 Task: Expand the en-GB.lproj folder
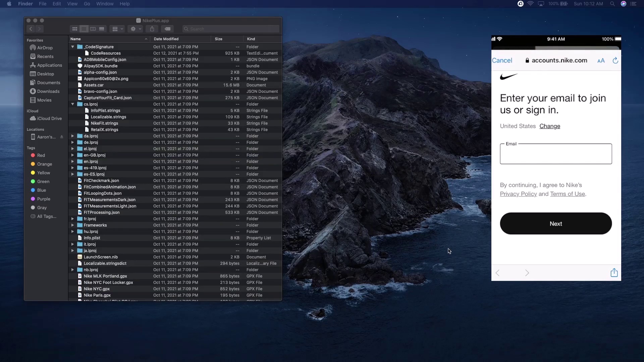[72, 155]
